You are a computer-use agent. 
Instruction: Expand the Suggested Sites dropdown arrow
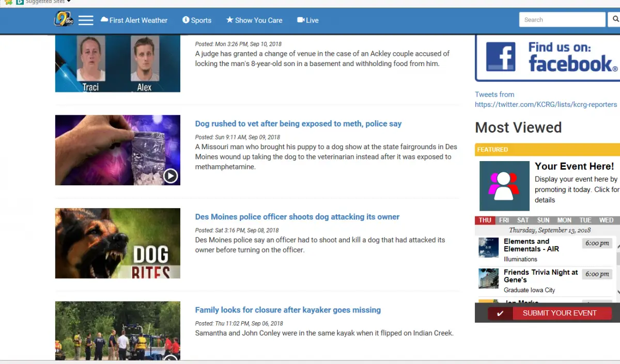coord(69,2)
